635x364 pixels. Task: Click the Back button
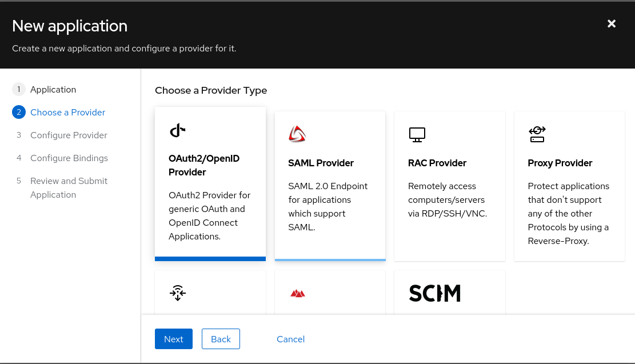pyautogui.click(x=221, y=339)
